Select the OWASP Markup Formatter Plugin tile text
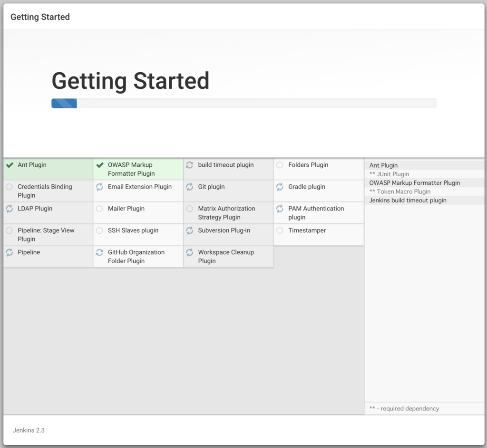This screenshot has height=448, width=487. pyautogui.click(x=131, y=170)
